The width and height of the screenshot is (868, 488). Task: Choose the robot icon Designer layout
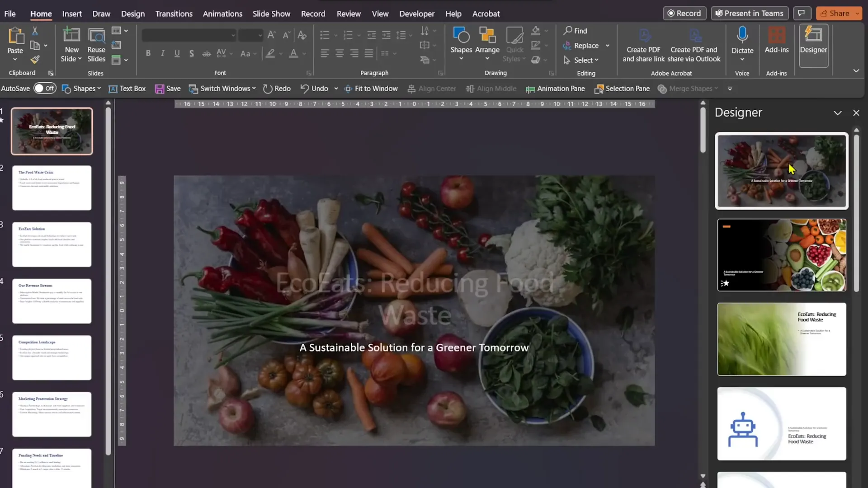[782, 423]
